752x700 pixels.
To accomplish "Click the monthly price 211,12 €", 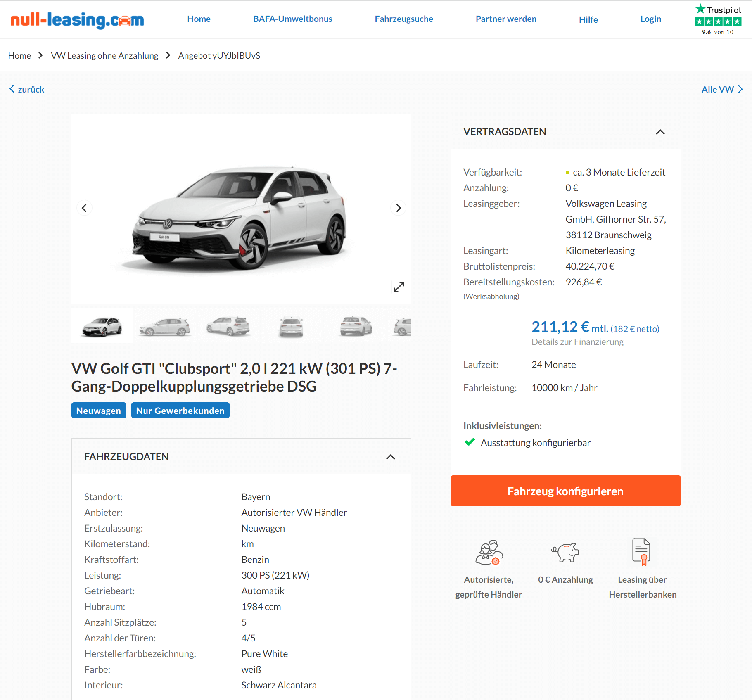I will click(560, 327).
